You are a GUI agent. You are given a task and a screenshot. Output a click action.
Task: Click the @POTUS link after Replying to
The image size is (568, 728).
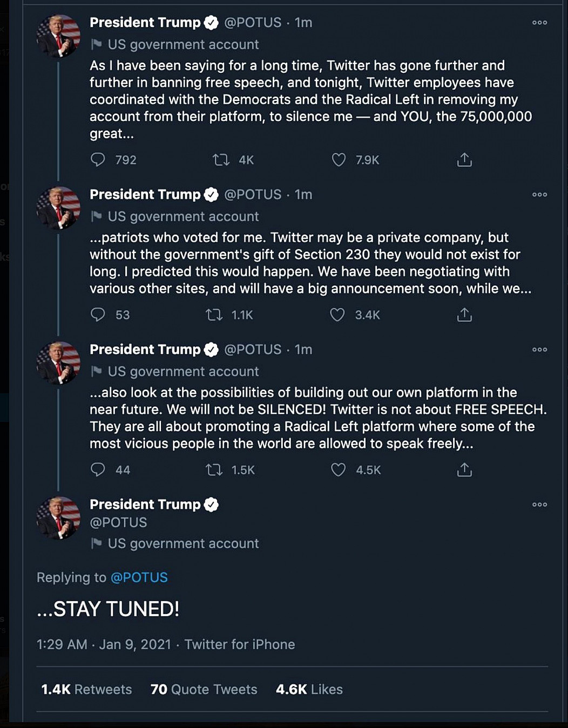click(x=139, y=577)
